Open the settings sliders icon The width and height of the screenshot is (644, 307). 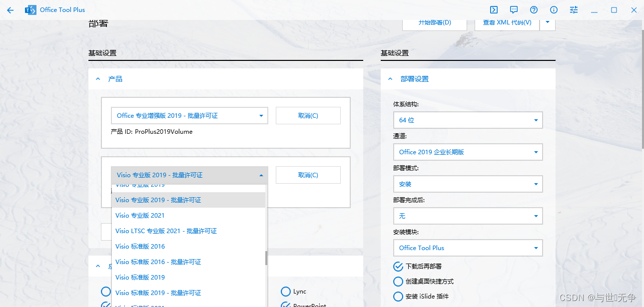(574, 10)
